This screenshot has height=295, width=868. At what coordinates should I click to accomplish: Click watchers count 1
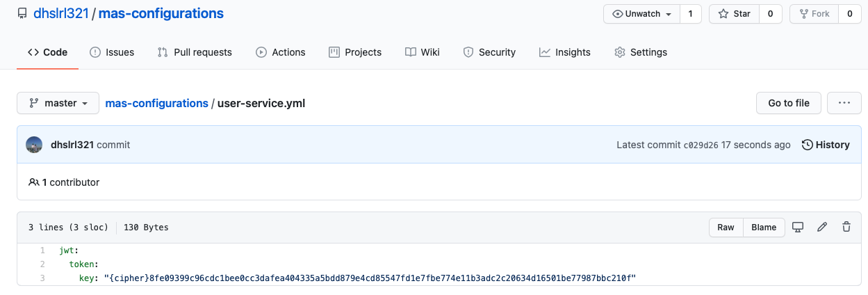[690, 14]
